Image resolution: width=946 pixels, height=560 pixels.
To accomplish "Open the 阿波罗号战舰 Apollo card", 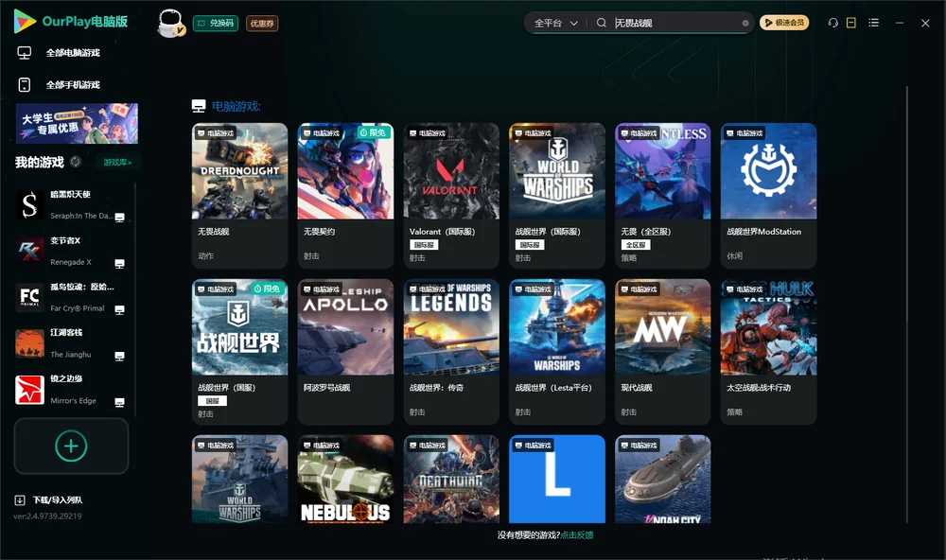I will click(345, 352).
